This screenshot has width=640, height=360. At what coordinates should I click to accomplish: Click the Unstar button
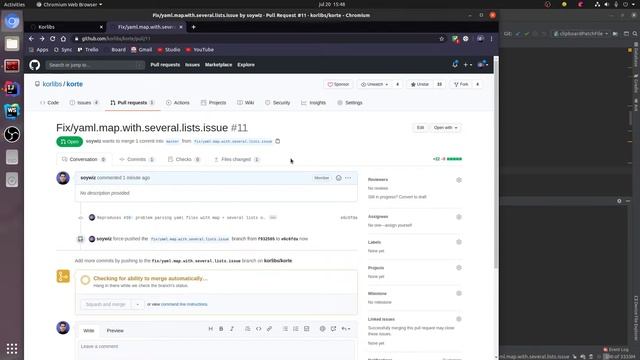(420, 84)
